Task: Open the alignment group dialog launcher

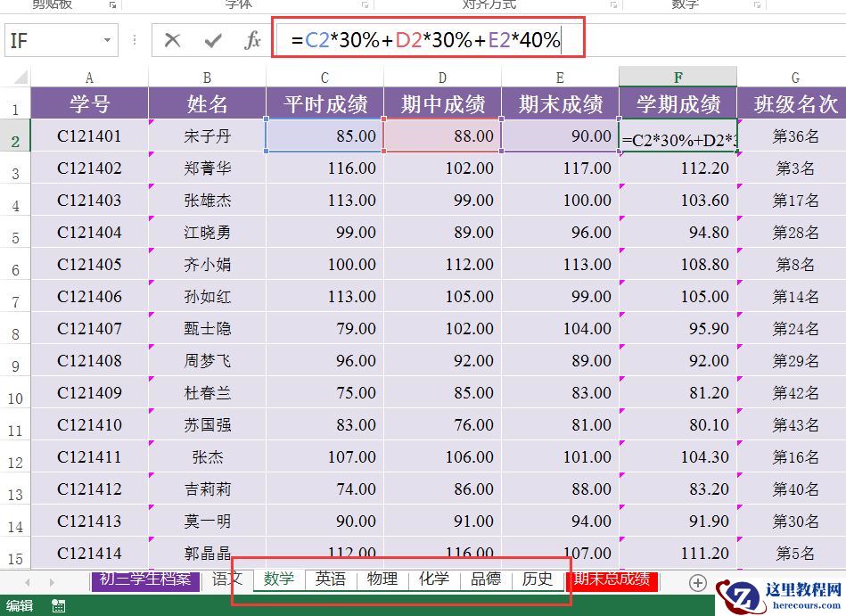Action: (x=613, y=4)
